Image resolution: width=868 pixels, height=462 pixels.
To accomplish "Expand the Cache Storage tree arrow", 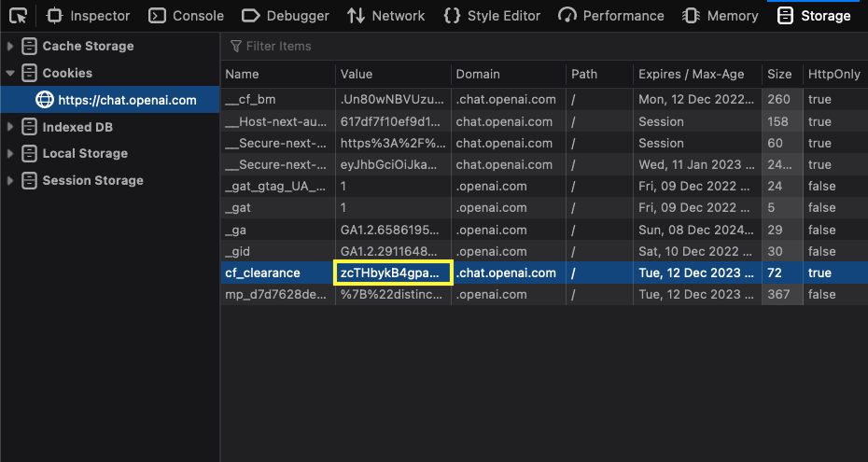I will click(10, 47).
